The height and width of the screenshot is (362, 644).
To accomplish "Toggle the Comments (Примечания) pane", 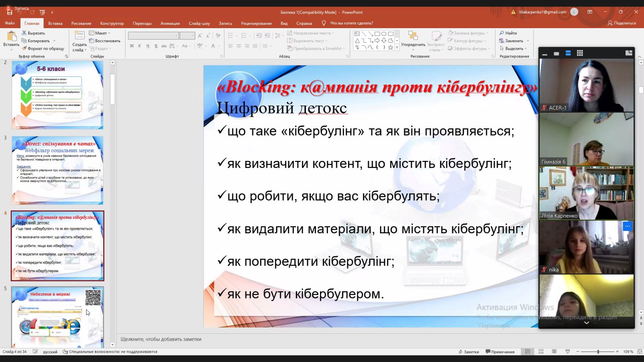I will [x=500, y=352].
